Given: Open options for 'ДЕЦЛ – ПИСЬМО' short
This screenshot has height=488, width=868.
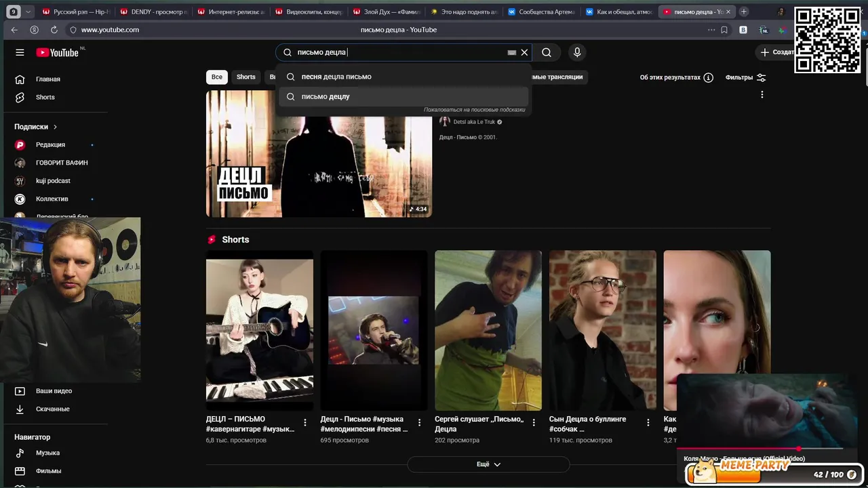Looking at the screenshot, I should [305, 422].
